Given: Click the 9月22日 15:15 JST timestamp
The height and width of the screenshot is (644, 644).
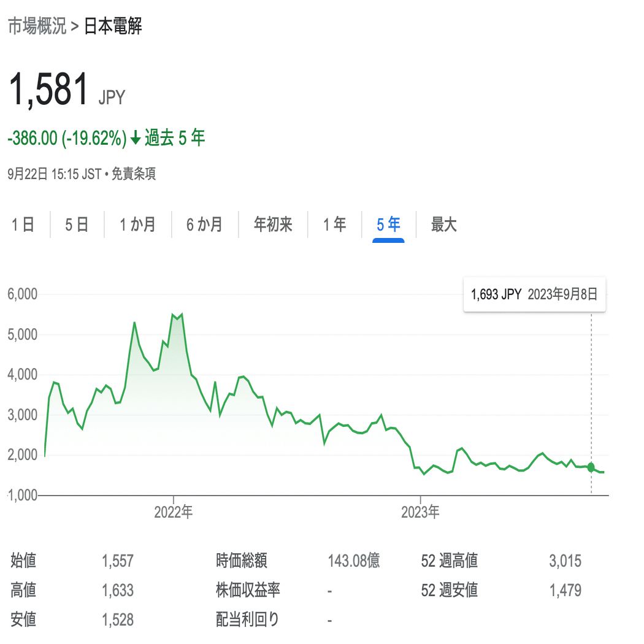Looking at the screenshot, I should (x=54, y=174).
